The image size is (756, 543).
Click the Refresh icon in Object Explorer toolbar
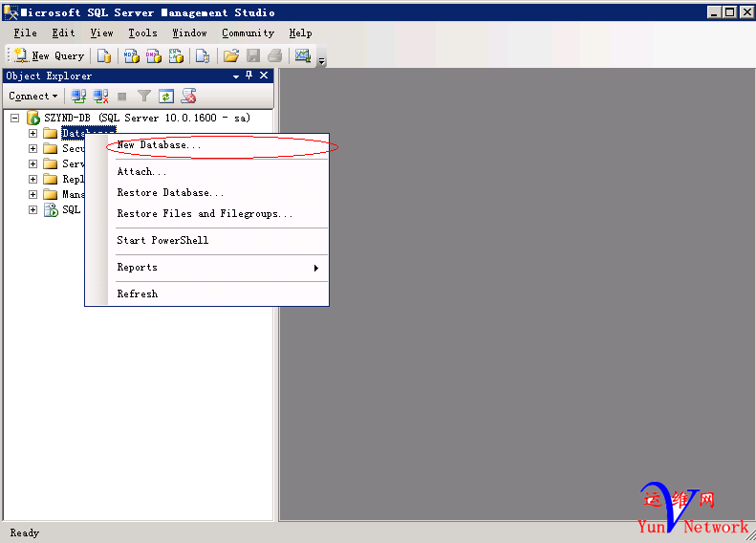(166, 96)
